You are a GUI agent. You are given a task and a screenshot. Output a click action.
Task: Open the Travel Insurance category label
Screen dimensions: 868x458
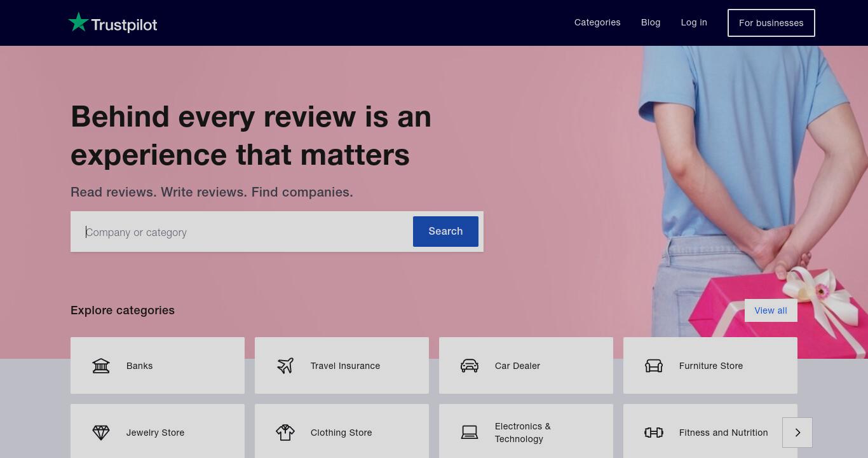coord(345,366)
